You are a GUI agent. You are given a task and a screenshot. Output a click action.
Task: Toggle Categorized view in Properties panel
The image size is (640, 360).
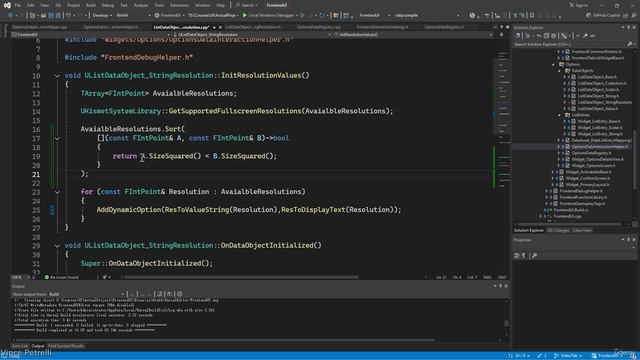click(517, 256)
